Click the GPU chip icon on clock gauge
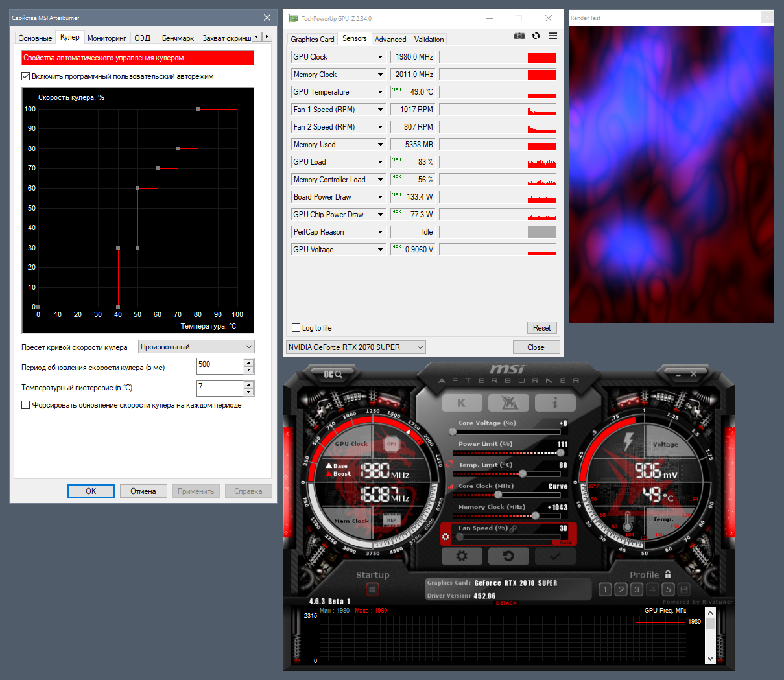 click(392, 444)
